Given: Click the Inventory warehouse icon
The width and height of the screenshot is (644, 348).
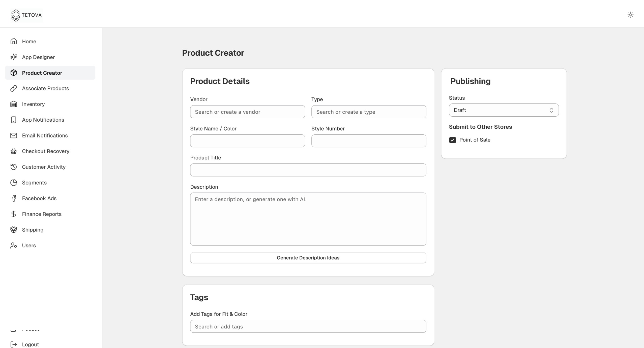Looking at the screenshot, I should point(14,104).
